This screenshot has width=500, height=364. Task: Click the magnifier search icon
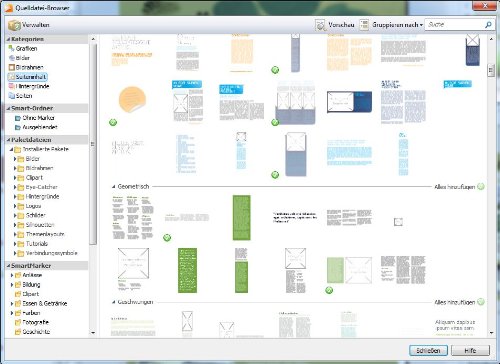click(x=488, y=25)
